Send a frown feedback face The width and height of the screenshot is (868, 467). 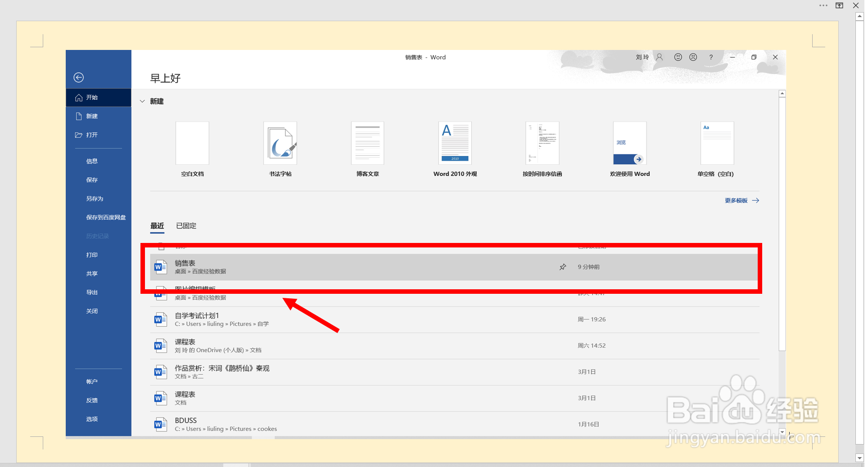click(x=693, y=57)
